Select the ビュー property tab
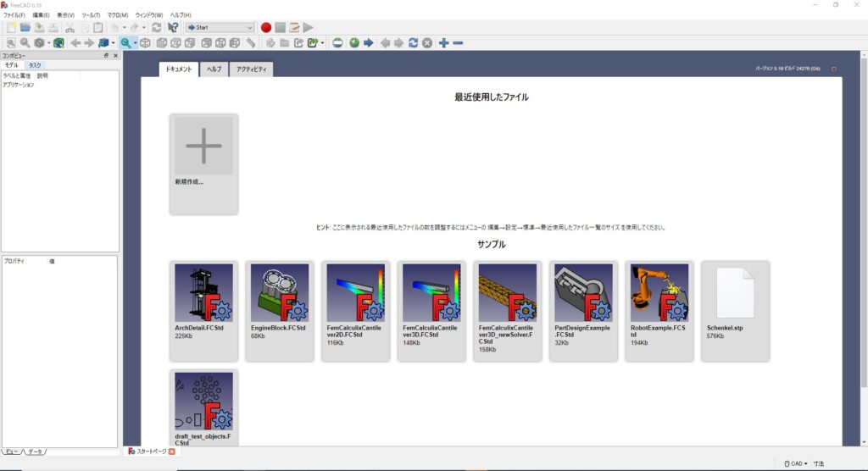This screenshot has height=471, width=868. point(12,452)
